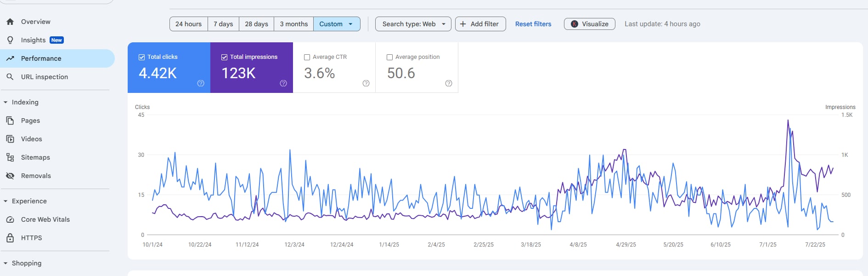Image resolution: width=868 pixels, height=276 pixels.
Task: Click the Reset filters link
Action: (533, 24)
